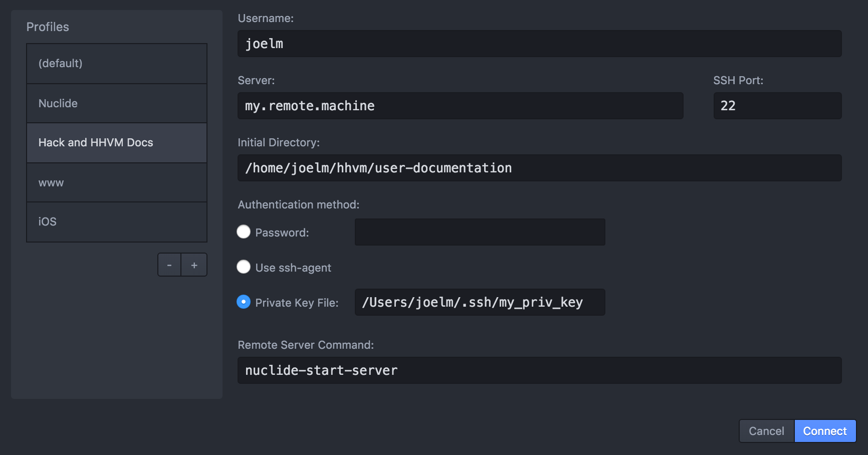The image size is (868, 455).
Task: Click the Authentication method label
Action: pos(299,204)
